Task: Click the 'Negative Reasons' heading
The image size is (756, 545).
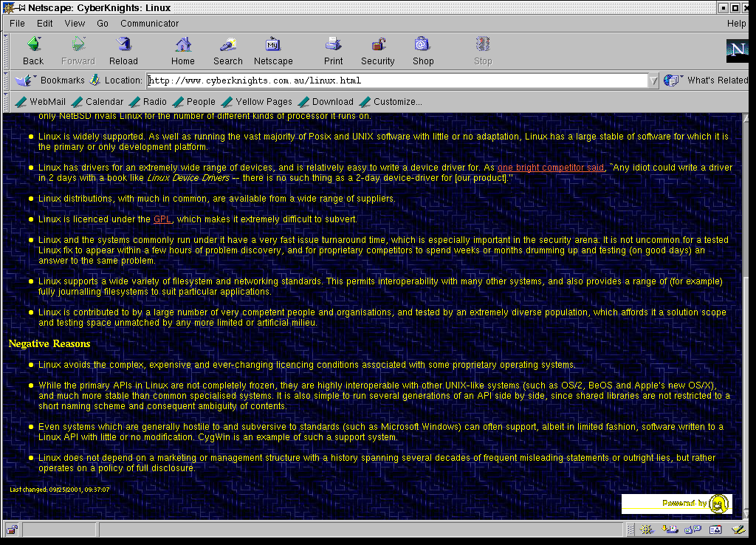Action: 49,343
